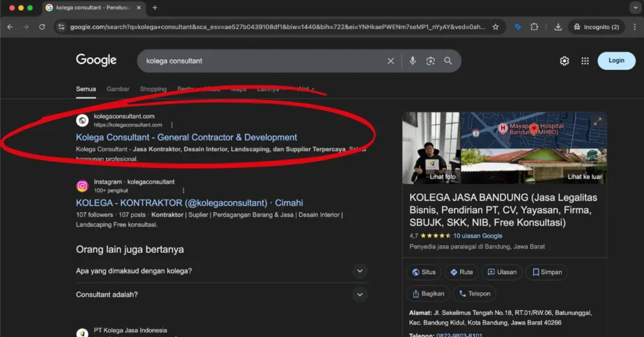Switch to the Shopping tab

point(153,89)
